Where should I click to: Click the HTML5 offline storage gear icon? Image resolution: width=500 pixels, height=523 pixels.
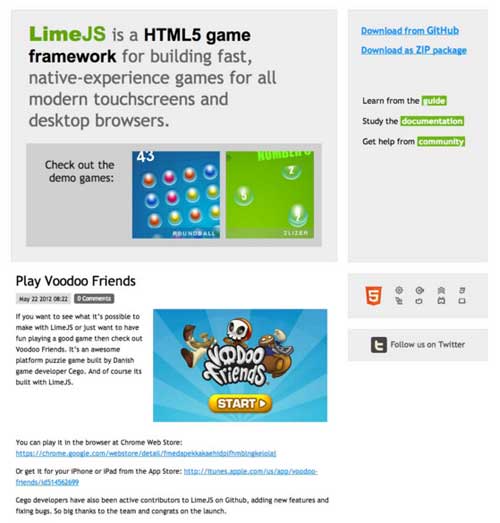pyautogui.click(x=399, y=290)
